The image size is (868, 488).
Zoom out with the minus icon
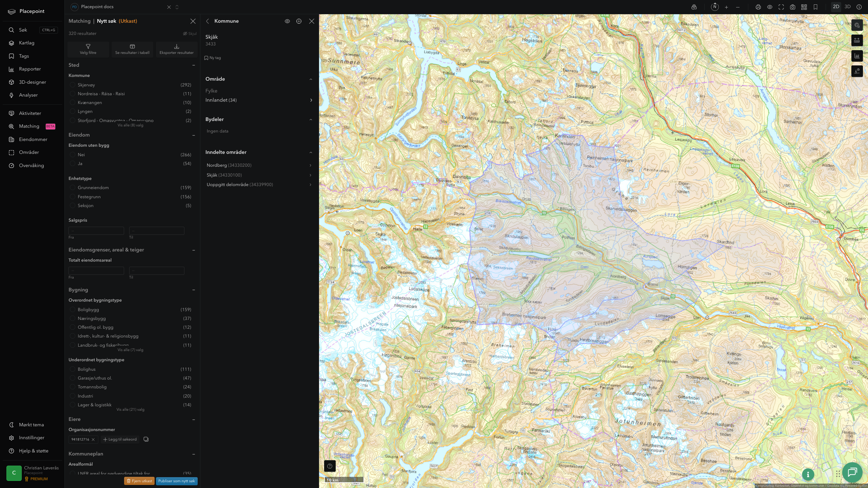(x=738, y=7)
